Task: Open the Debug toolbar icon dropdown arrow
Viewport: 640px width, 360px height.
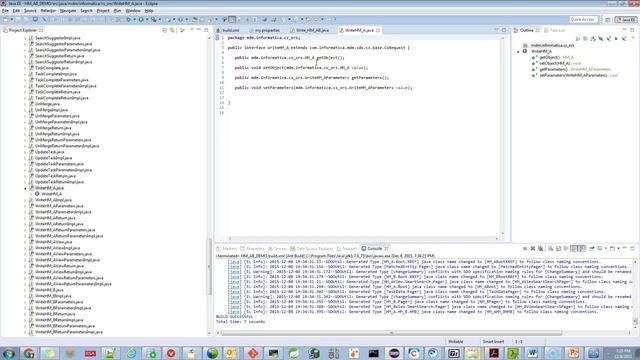Action: (134, 19)
